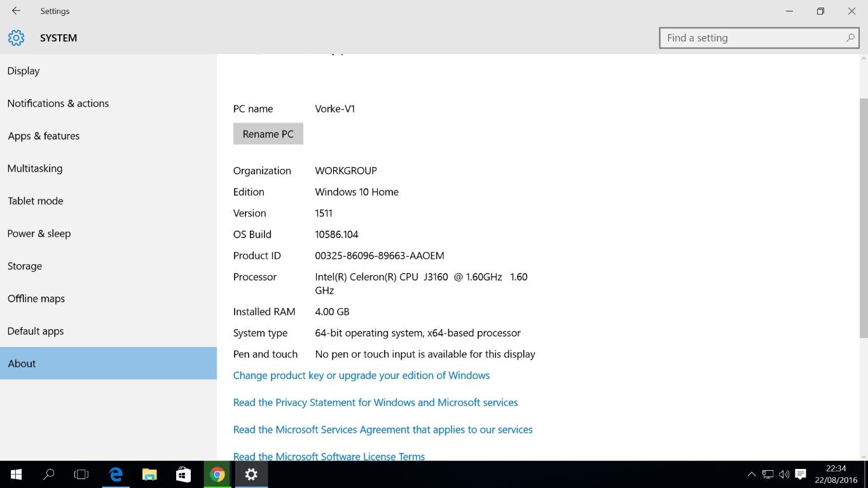
Task: Click the Settings gear on the taskbar
Action: (251, 475)
